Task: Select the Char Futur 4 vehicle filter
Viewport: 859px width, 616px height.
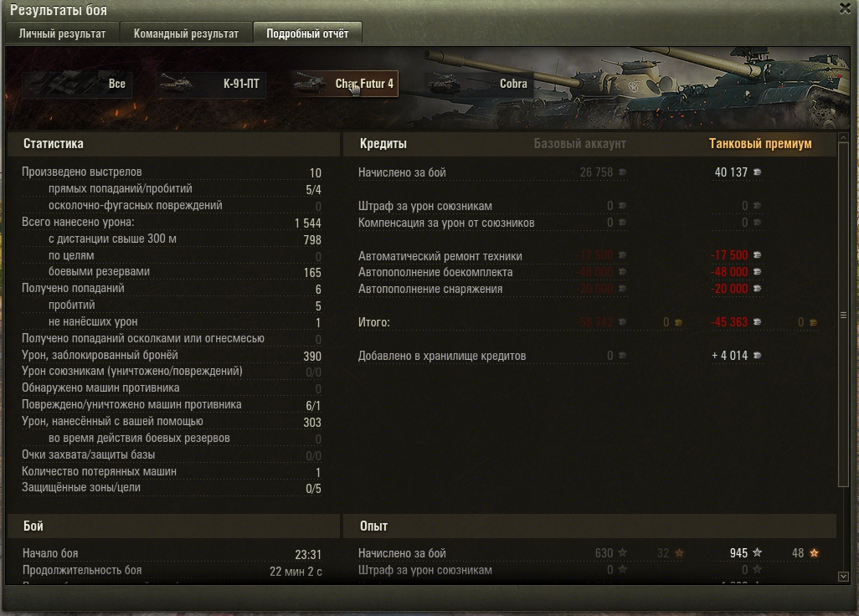Action: tap(345, 84)
